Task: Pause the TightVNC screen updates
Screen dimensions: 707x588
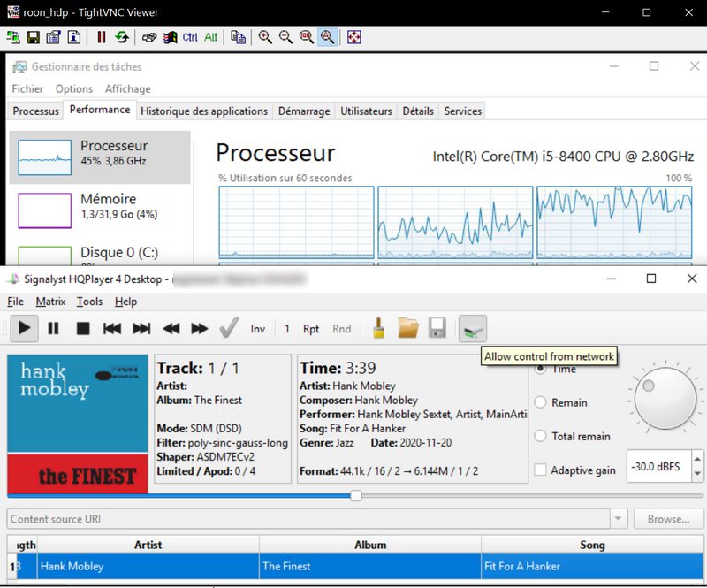Action: pyautogui.click(x=102, y=37)
